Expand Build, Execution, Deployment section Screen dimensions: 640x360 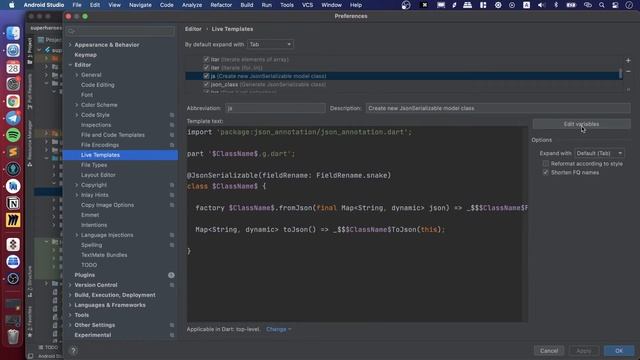pyautogui.click(x=70, y=295)
